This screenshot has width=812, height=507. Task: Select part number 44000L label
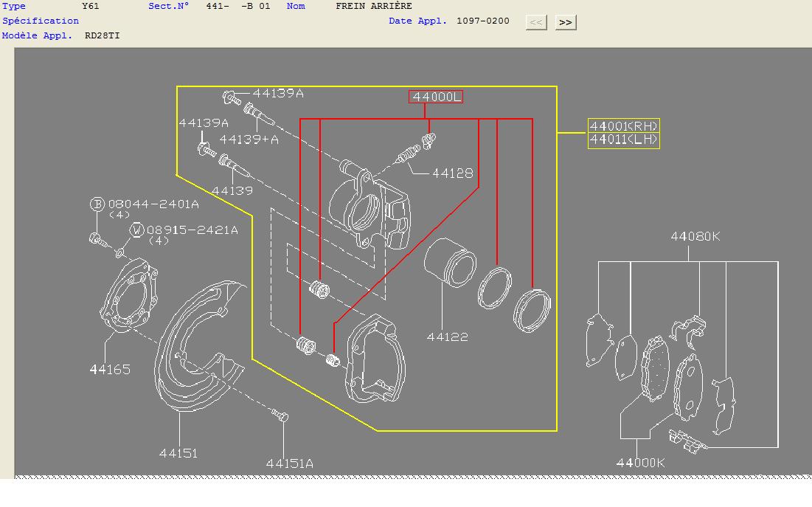coord(436,97)
